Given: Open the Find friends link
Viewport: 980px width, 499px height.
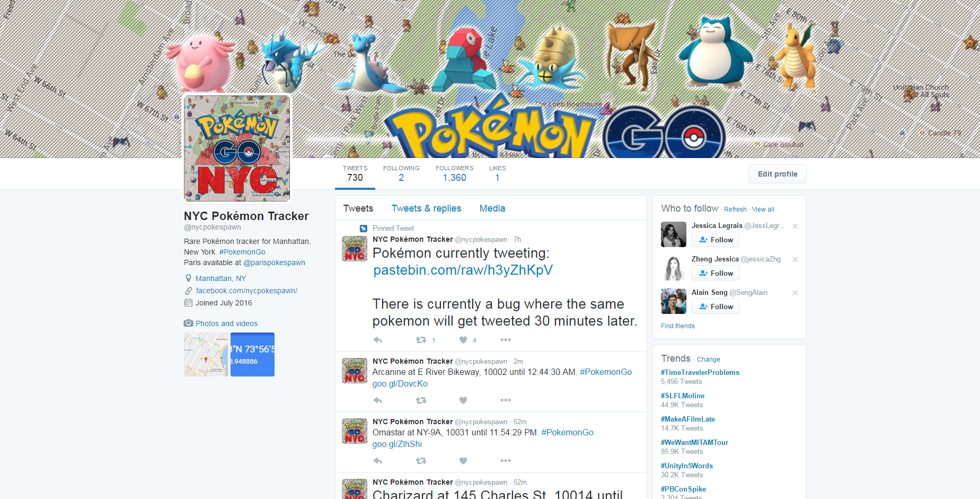Looking at the screenshot, I should pyautogui.click(x=677, y=326).
